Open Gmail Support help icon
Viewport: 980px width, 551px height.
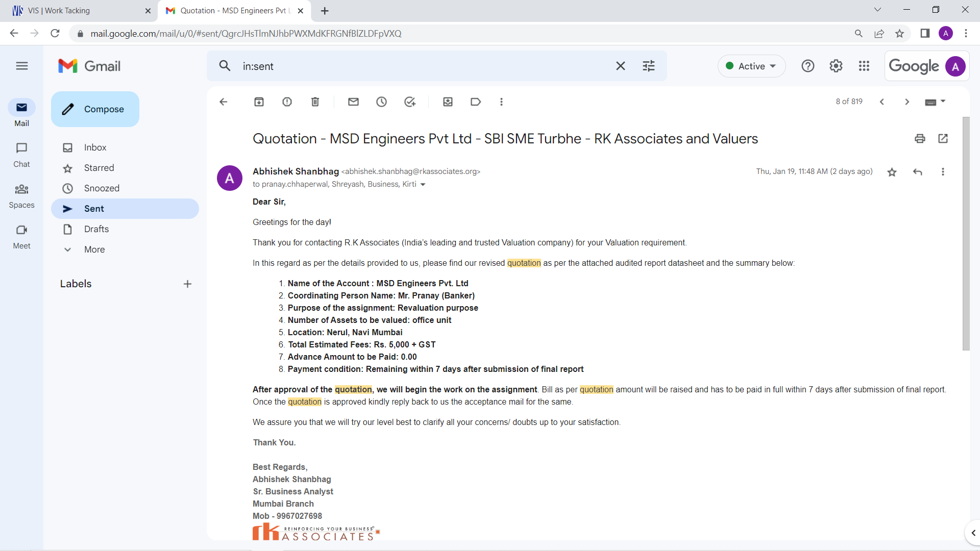(807, 66)
